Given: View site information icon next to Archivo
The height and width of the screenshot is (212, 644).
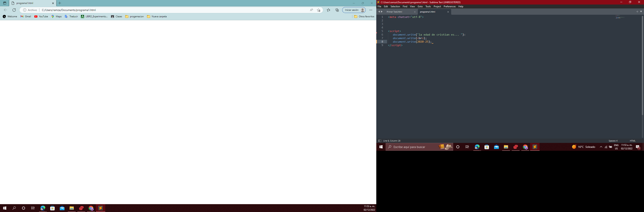Looking at the screenshot, I should [24, 10].
